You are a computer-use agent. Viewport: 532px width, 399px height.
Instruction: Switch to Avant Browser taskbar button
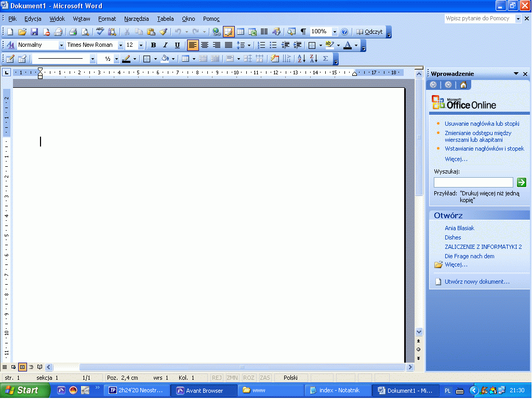coord(203,391)
